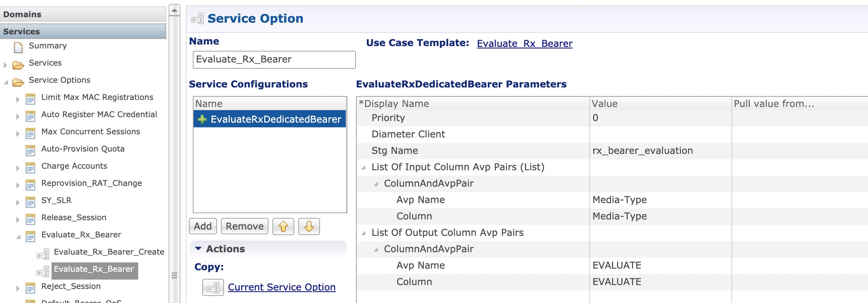Click the Evaluate_Rx_Bearer_Create service option icon
This screenshot has height=303, width=868.
(x=43, y=254)
